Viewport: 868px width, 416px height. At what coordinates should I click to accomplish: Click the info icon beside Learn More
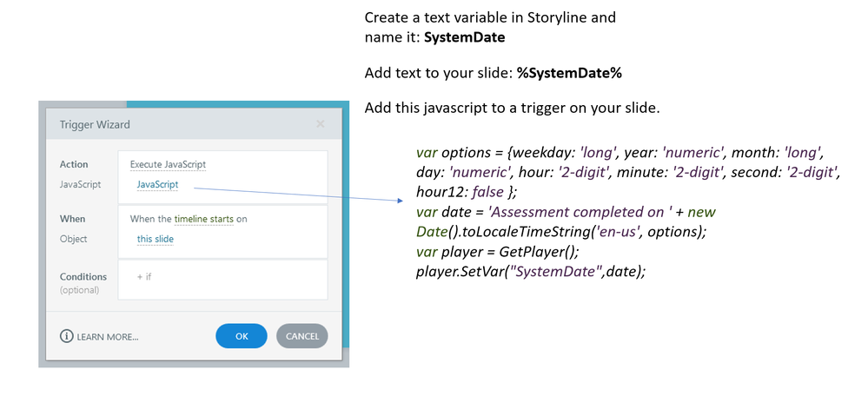(x=67, y=336)
